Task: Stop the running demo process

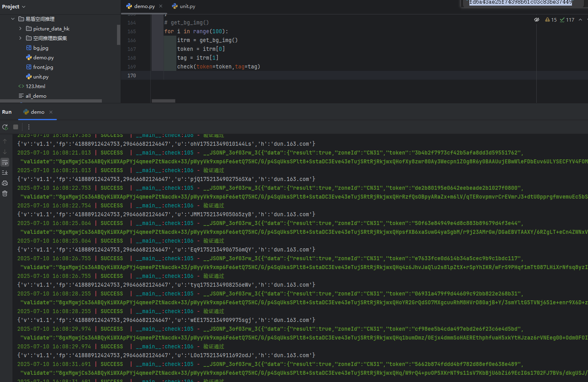Action: [16, 127]
